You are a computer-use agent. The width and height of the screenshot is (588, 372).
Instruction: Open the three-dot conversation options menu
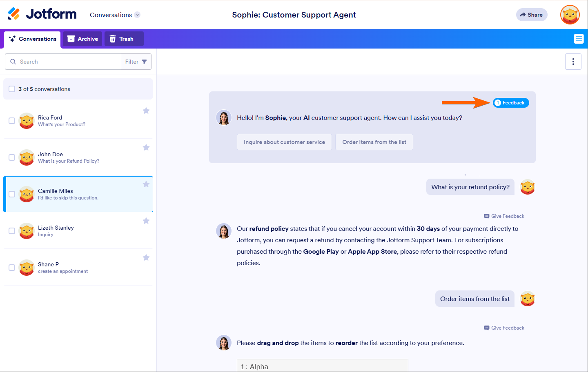pos(573,62)
